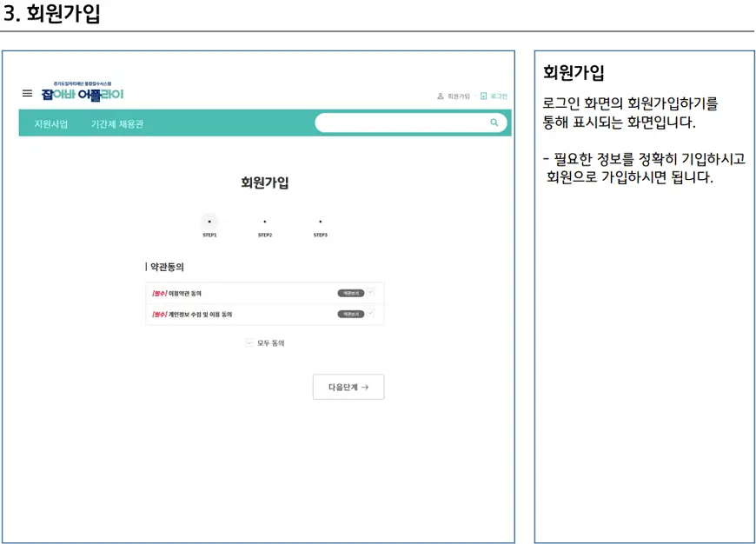This screenshot has width=756, height=544.
Task: Click the 잡아바 어플라이 logo
Action: (x=83, y=93)
